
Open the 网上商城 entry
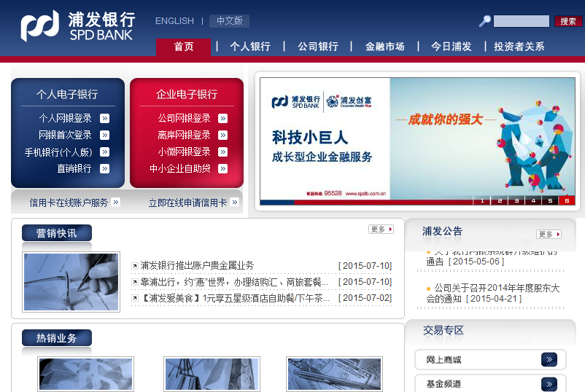click(x=490, y=360)
